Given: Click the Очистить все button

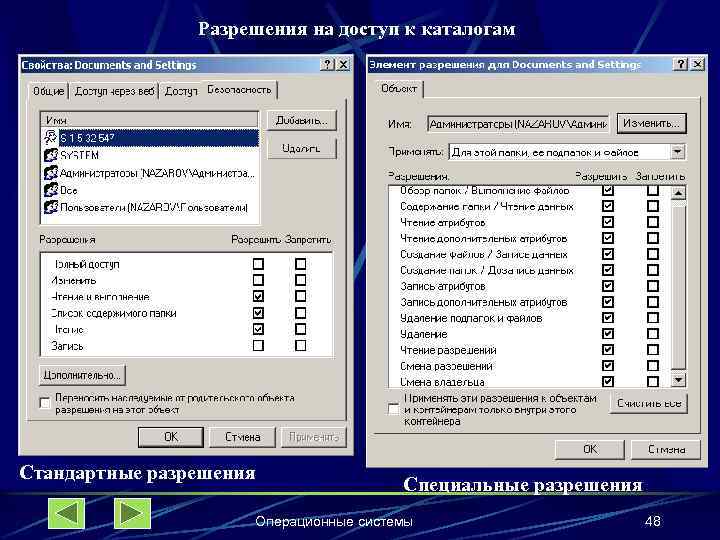Looking at the screenshot, I should (649, 403).
